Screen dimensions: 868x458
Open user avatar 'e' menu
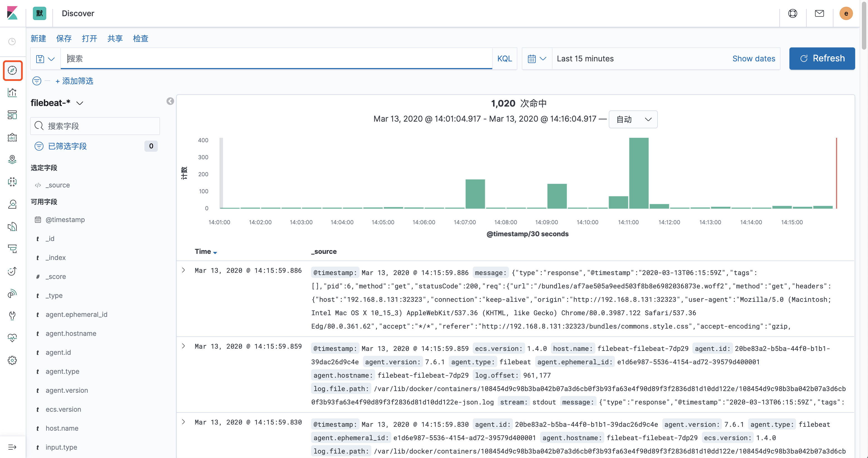[x=846, y=13]
